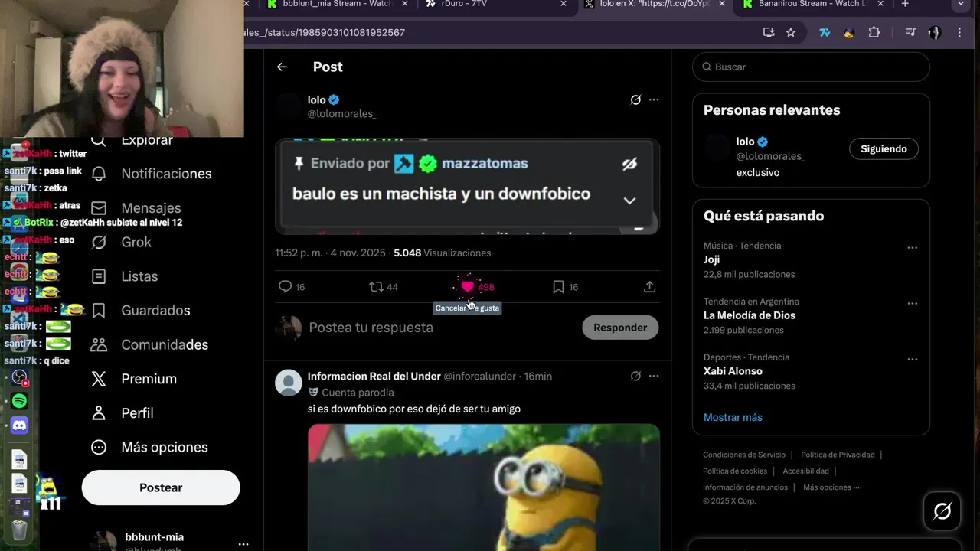Open more options on Informacion Real reply
The width and height of the screenshot is (980, 551).
[654, 376]
